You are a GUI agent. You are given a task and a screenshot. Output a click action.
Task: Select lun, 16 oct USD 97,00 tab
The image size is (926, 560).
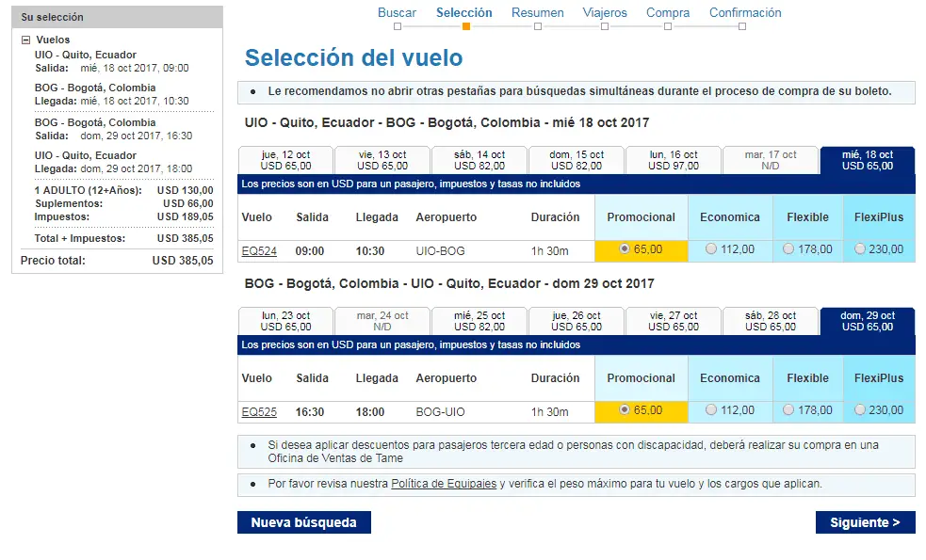(673, 160)
